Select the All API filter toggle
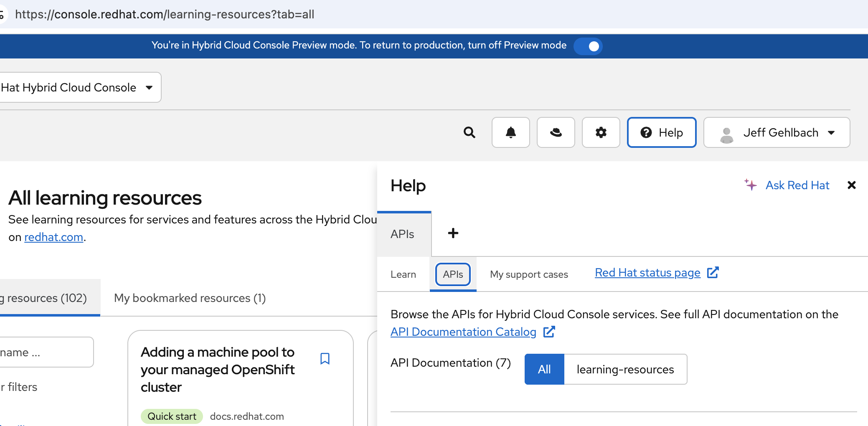Image resolution: width=868 pixels, height=426 pixels. [544, 369]
